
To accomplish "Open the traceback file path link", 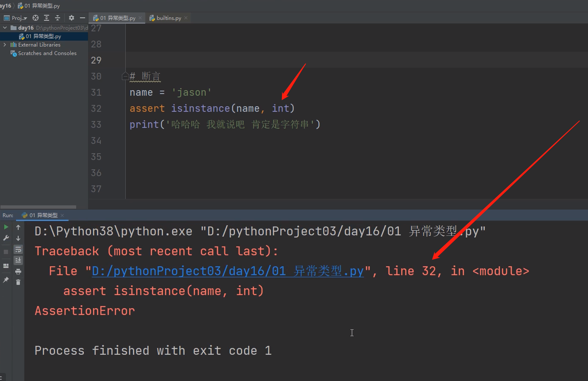I will (x=228, y=271).
